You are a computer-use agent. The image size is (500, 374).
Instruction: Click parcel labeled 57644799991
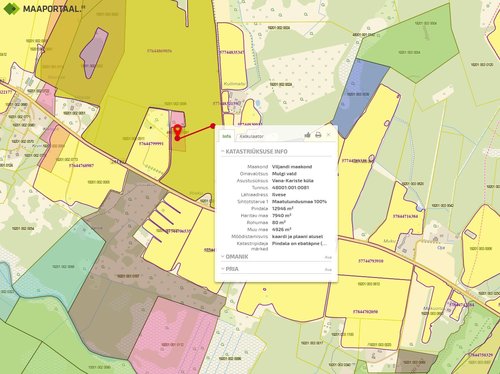[x=151, y=144]
